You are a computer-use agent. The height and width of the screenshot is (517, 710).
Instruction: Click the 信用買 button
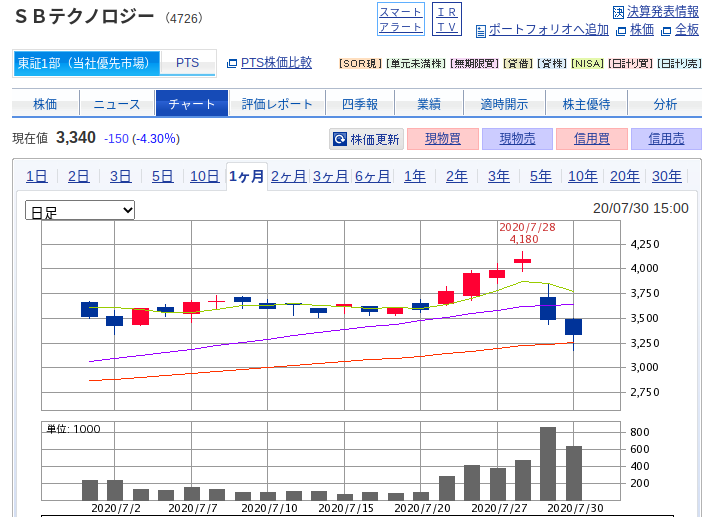[x=592, y=139]
